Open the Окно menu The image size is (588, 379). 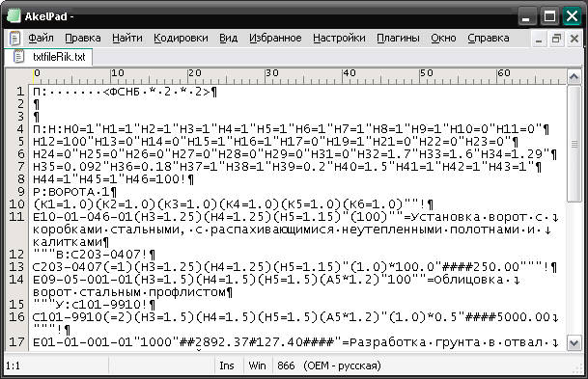(x=443, y=39)
